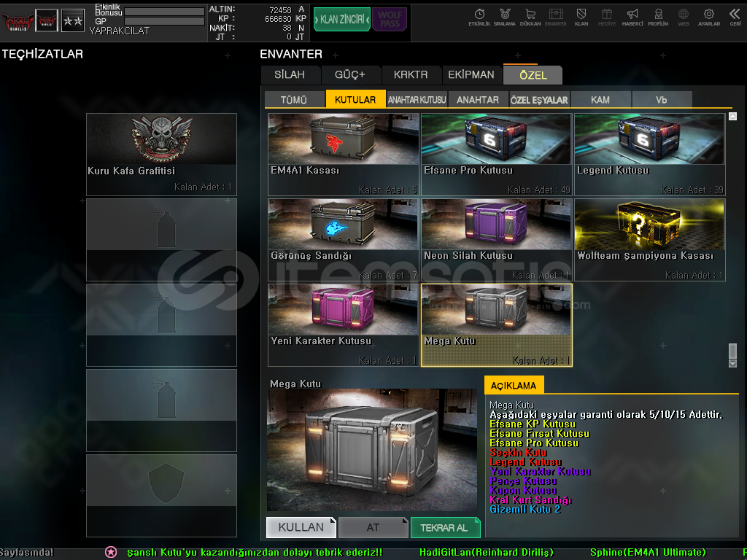Click the "Efsane KP Kutusu" description line
This screenshot has height=560, width=747.
(x=533, y=424)
